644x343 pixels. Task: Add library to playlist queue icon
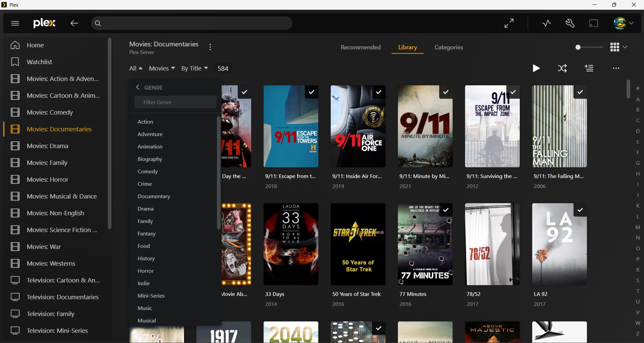tap(589, 68)
